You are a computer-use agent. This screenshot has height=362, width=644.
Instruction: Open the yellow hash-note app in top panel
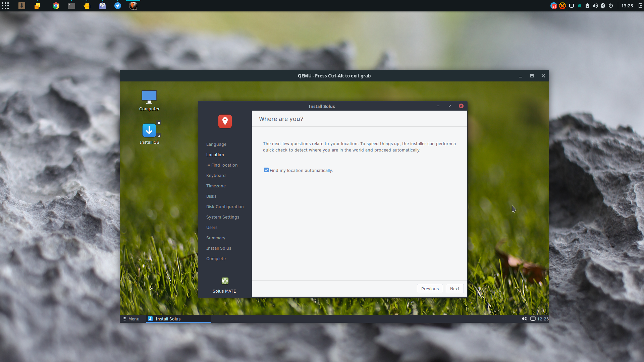37,6
